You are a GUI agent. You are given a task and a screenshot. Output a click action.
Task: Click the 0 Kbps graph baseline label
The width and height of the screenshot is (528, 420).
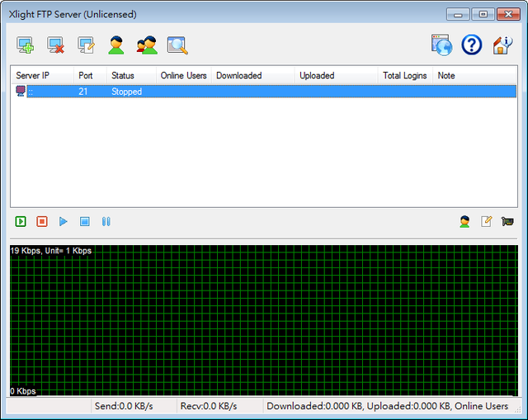pyautogui.click(x=23, y=391)
